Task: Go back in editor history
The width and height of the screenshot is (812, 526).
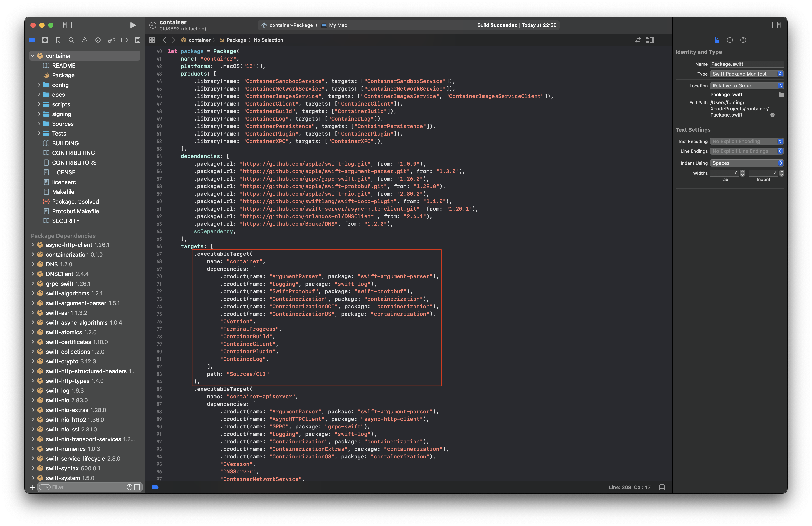Action: coord(164,40)
